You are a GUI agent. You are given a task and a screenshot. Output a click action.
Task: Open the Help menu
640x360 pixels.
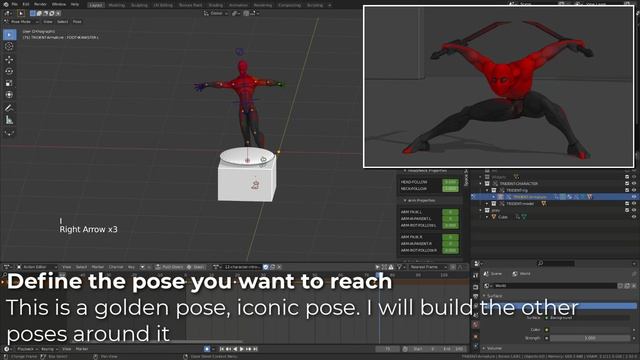[x=75, y=4]
